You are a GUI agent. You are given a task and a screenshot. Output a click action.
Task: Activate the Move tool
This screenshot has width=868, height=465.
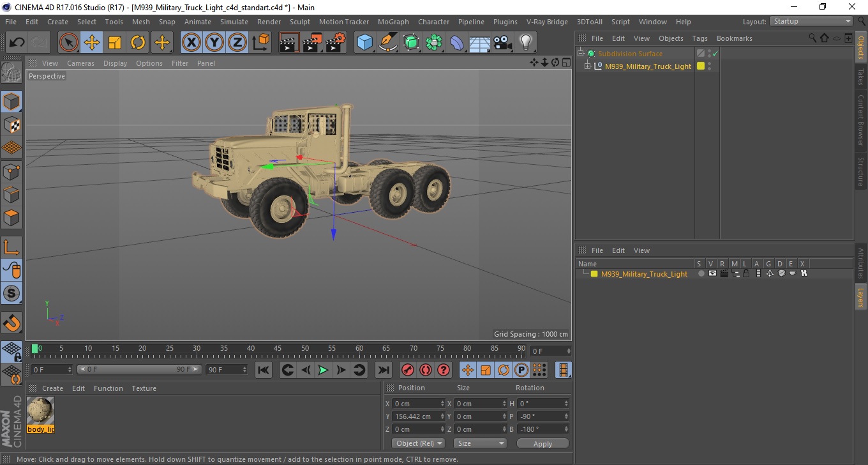tap(92, 43)
